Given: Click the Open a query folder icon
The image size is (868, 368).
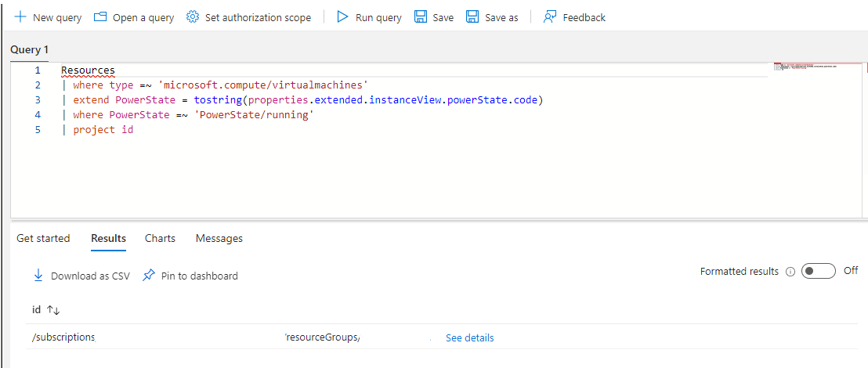Looking at the screenshot, I should pyautogui.click(x=100, y=17).
